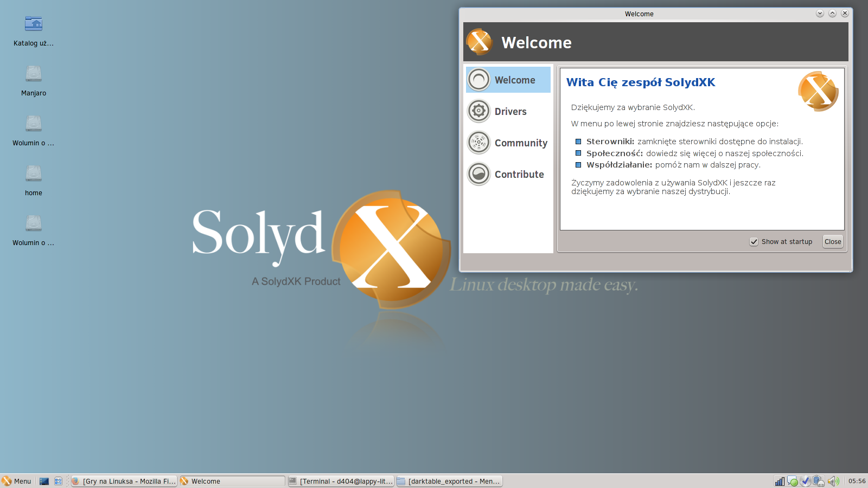Viewport: 868px width, 488px height.
Task: Click the 05:56 clock on panel
Action: point(857,481)
